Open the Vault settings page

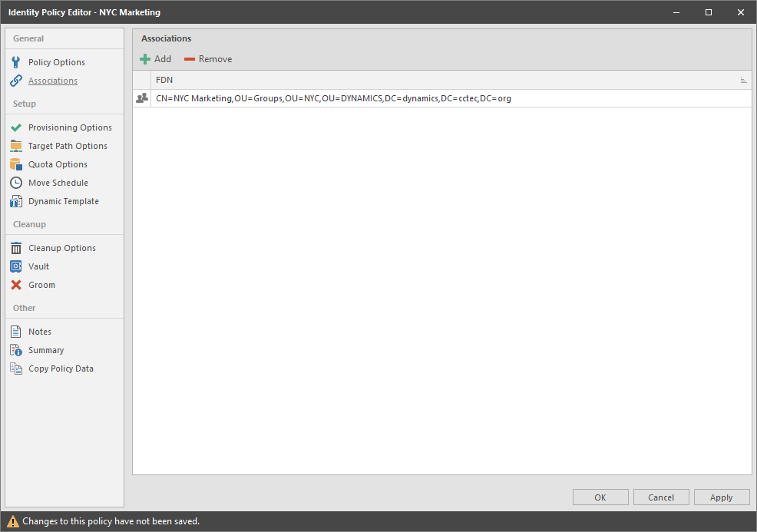38,266
